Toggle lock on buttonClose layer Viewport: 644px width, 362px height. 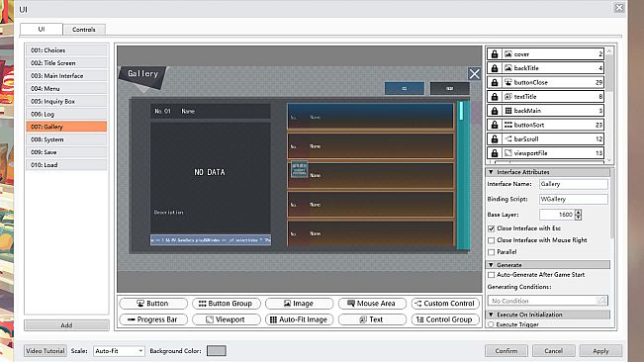(x=495, y=82)
